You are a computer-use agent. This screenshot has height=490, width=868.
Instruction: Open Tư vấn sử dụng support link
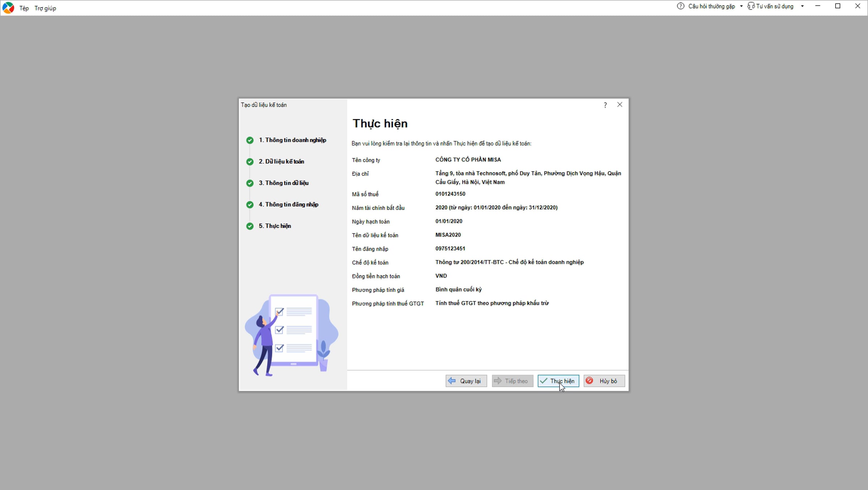click(774, 6)
